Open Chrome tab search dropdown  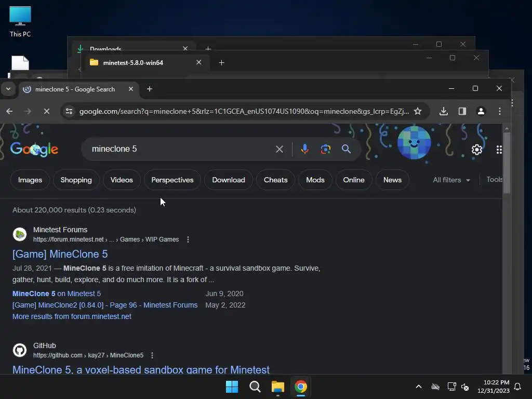[8, 89]
